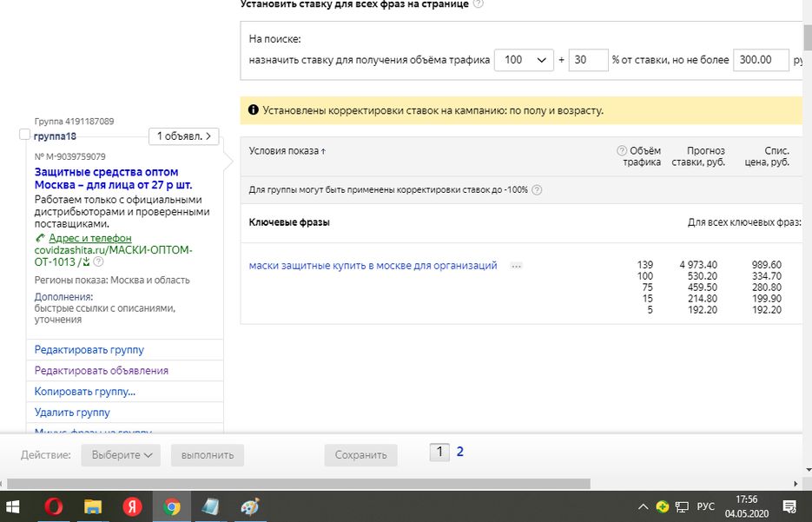Image resolution: width=812 pixels, height=522 pixels.
Task: Click the maximum bid field showing 300.00
Action: (760, 60)
